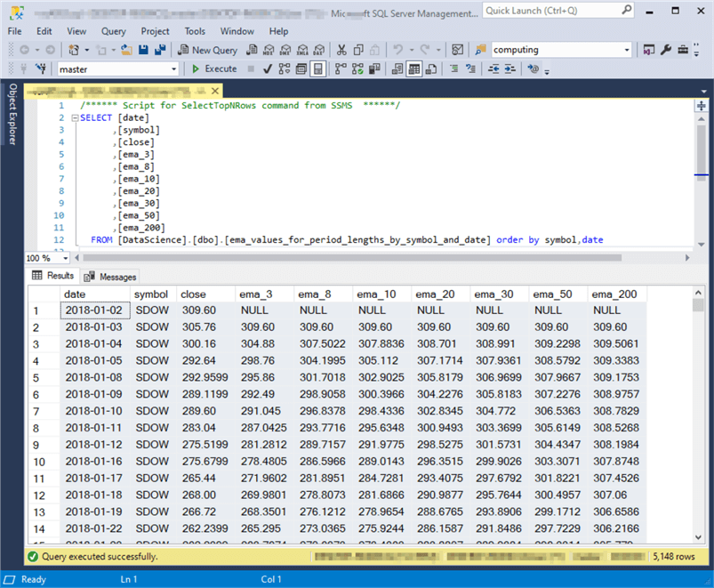714x588 pixels.
Task: Click inside the Quick Launch search box
Action: tap(560, 9)
